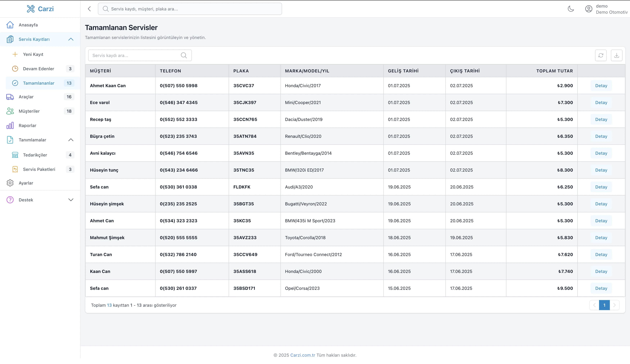Click the back arrow beside the search bar
Viewport: 630px width, 364px height.
tap(89, 9)
